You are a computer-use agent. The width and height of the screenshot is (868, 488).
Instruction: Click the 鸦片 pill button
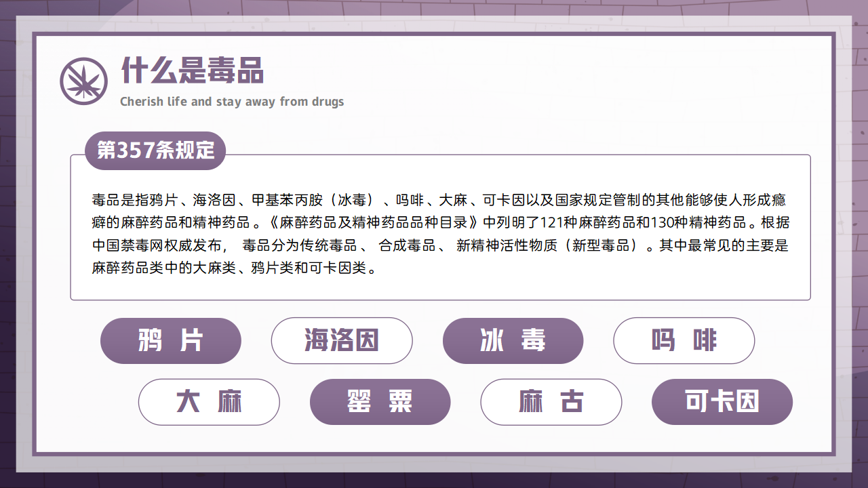point(171,341)
